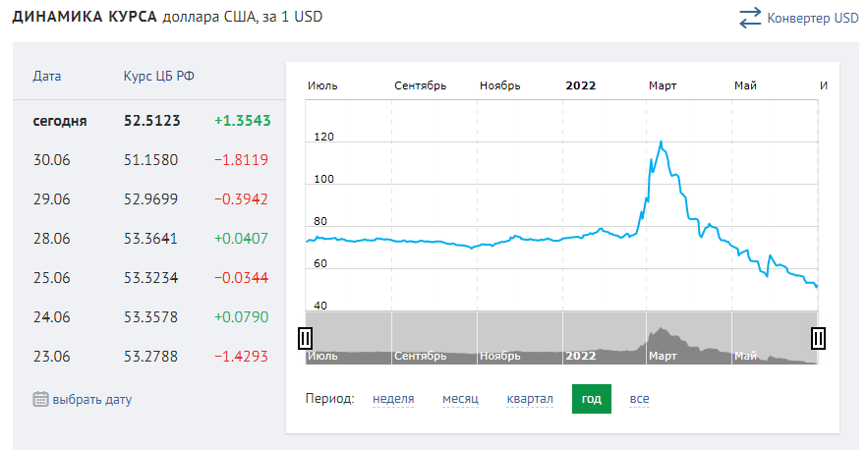
Task: Open the 'Конвертер USD' link
Action: pyautogui.click(x=813, y=18)
